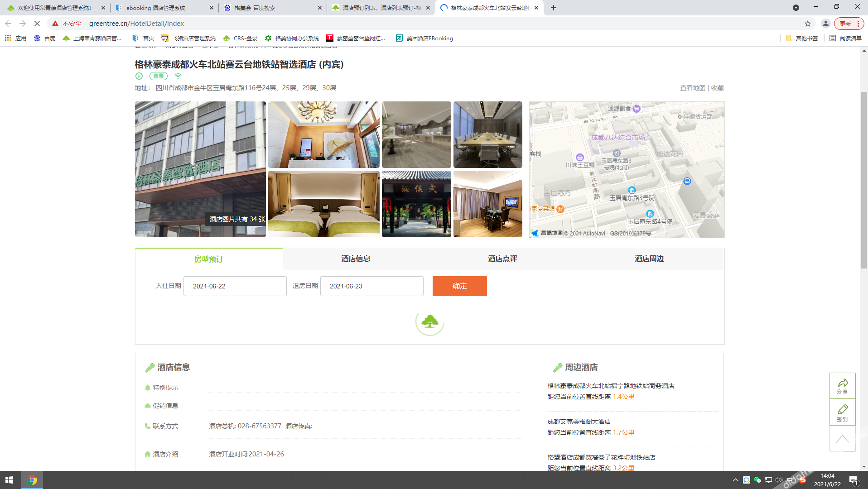Open the 武侯祠 temple gate photo
The width and height of the screenshot is (868, 489).
[x=416, y=204]
